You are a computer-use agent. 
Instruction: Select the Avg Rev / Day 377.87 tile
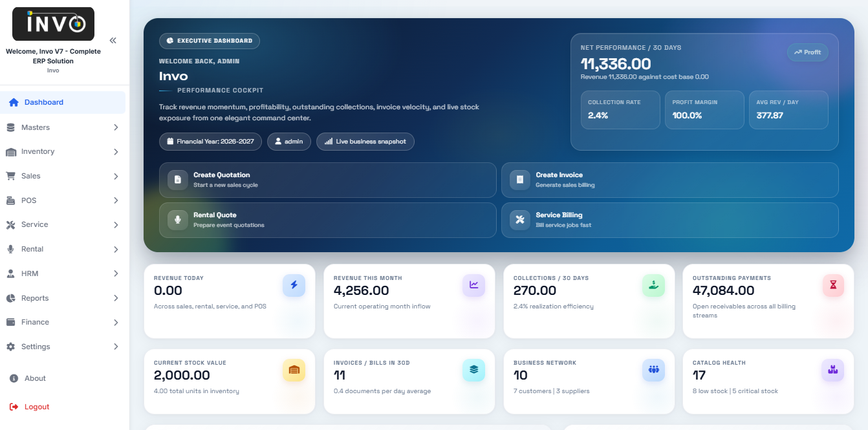pos(788,110)
